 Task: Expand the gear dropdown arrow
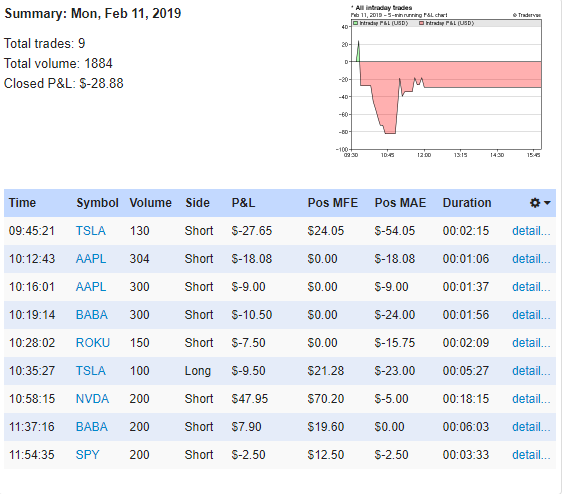click(547, 203)
